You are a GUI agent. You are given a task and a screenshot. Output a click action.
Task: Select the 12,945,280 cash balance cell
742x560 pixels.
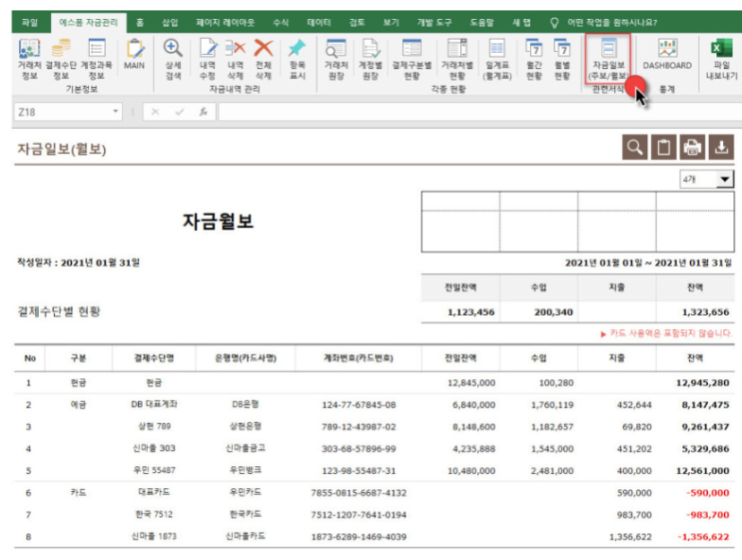coord(703,382)
